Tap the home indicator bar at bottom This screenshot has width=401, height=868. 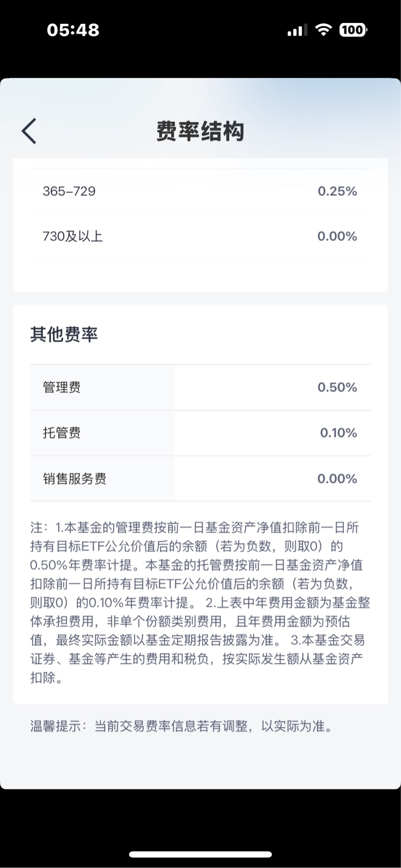[200, 854]
